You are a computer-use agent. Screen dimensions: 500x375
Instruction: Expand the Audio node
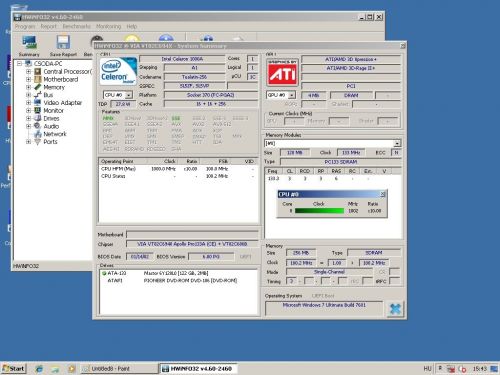coord(29,126)
